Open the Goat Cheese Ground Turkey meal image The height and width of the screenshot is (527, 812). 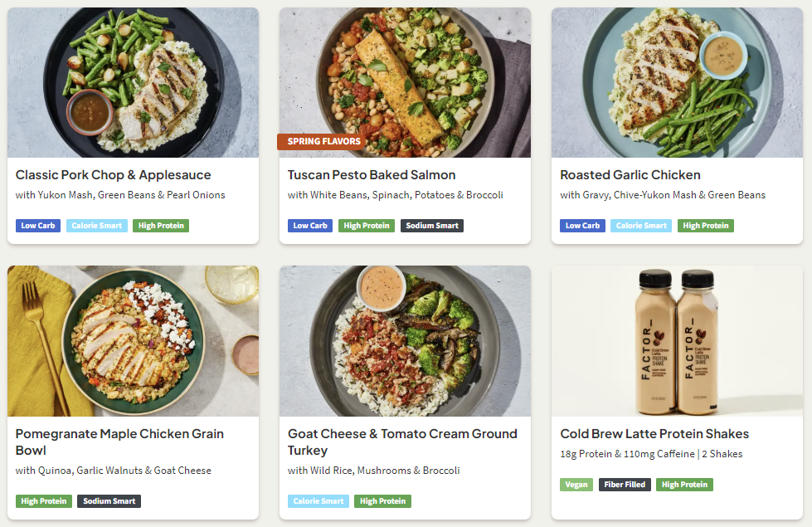pos(405,341)
